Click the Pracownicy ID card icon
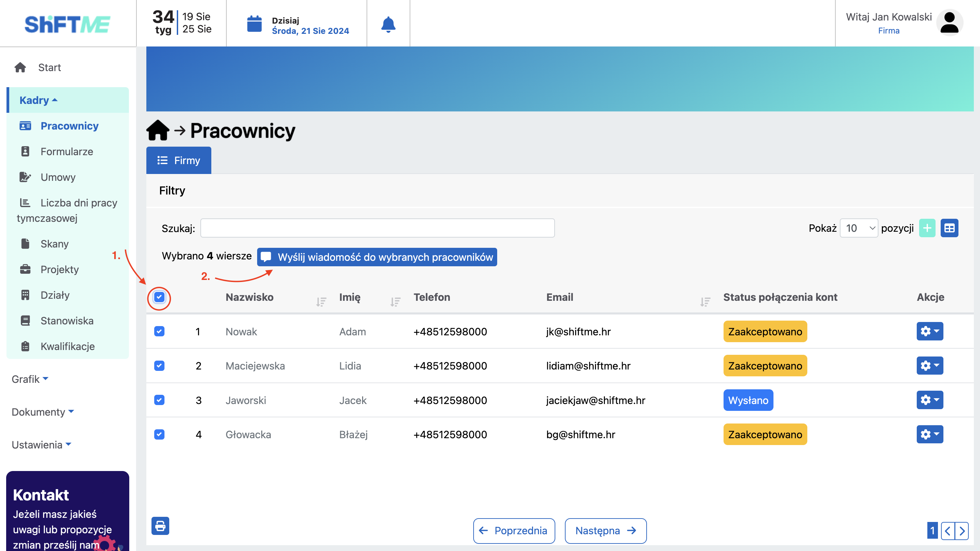The height and width of the screenshot is (551, 980). pyautogui.click(x=25, y=126)
